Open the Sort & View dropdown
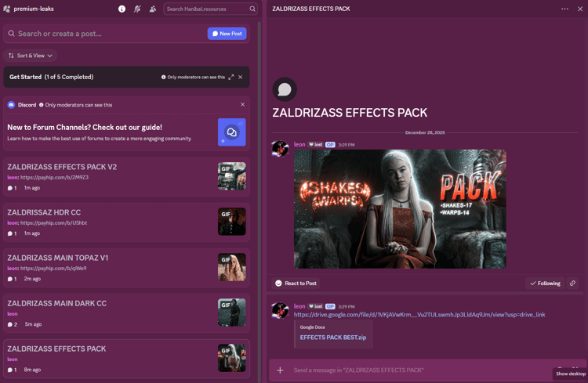The height and width of the screenshot is (383, 588). [x=31, y=56]
